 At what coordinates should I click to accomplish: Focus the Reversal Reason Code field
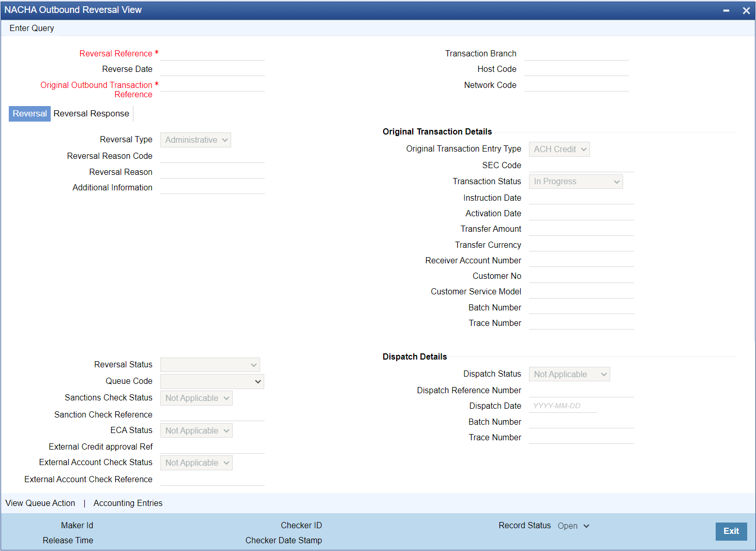213,156
